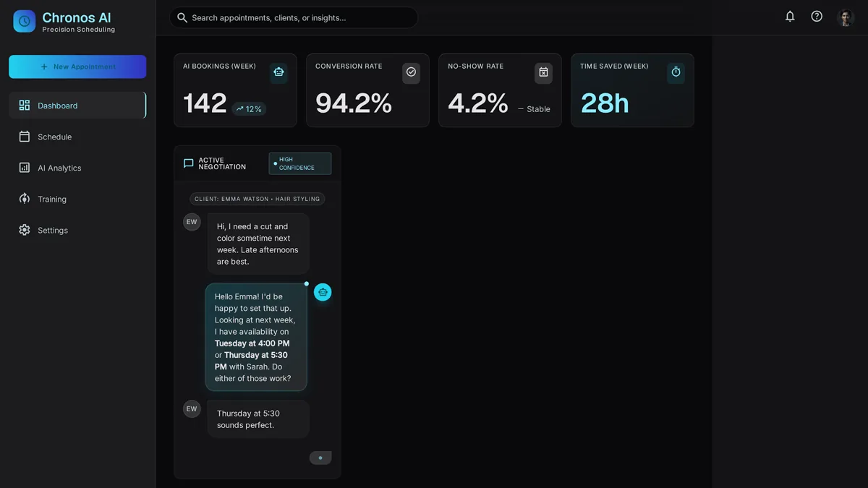Screen dimensions: 868x488
Task: Click the Time Saved stopwatch icon
Action: 676,72
